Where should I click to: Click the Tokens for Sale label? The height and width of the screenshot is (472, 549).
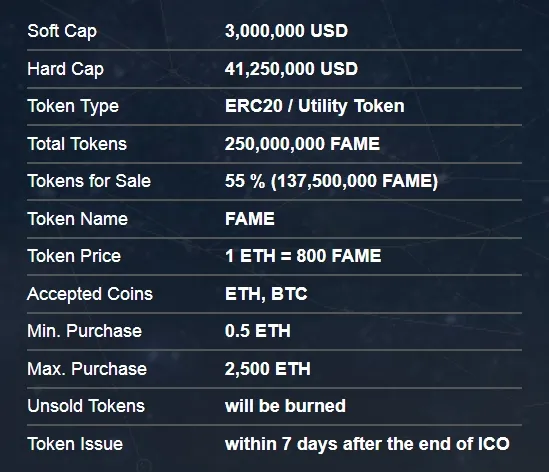click(89, 181)
